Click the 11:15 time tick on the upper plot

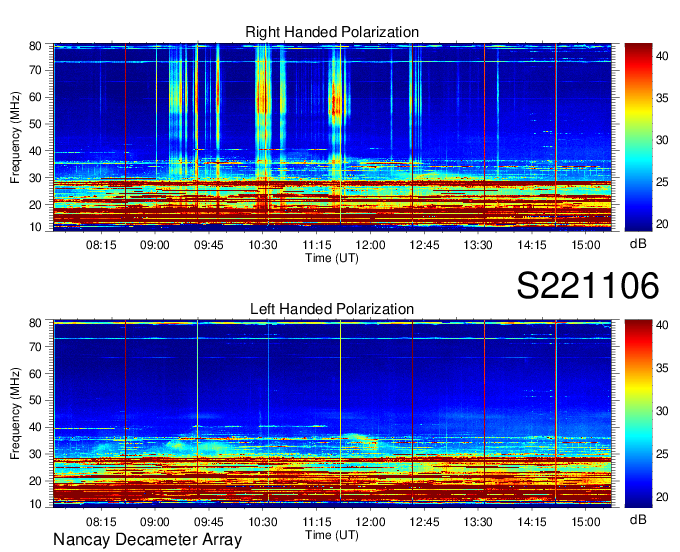[x=317, y=245]
